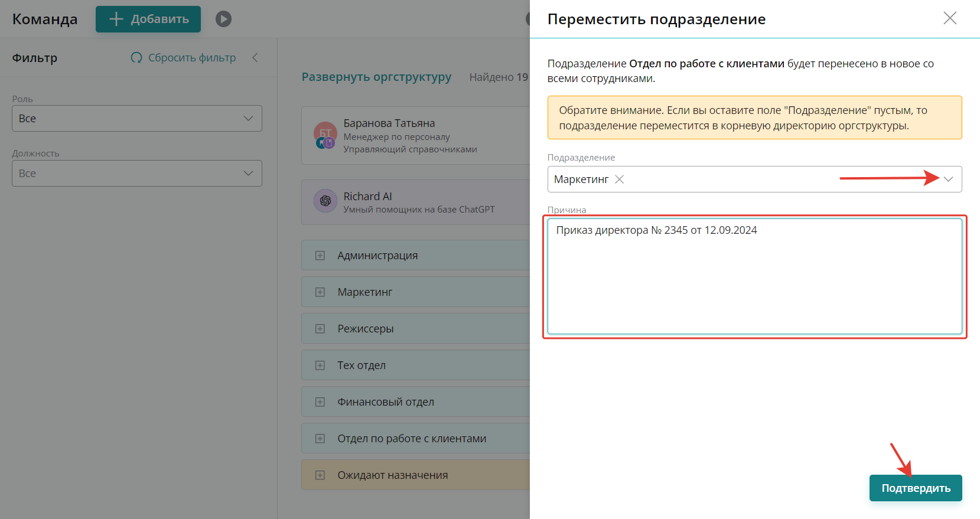Expand Отдел по работе с клиентами

pyautogui.click(x=320, y=439)
